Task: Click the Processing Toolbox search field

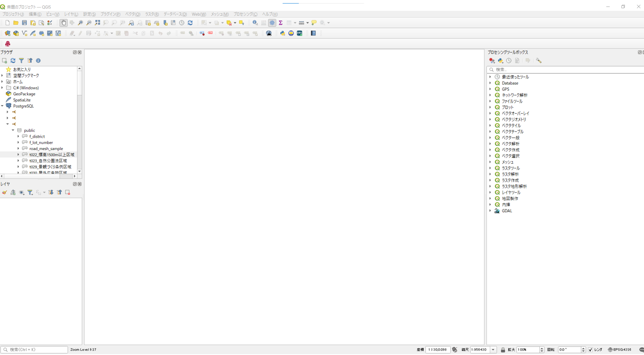Action: click(565, 69)
